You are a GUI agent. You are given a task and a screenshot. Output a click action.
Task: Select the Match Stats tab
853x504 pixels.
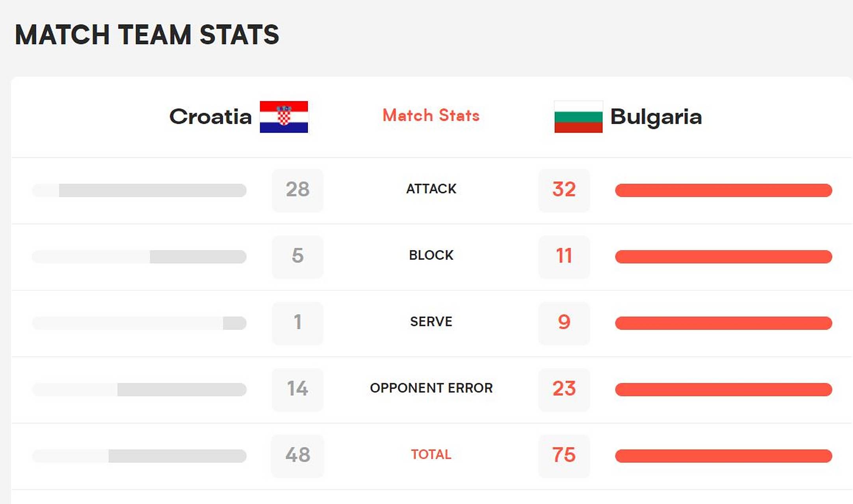[431, 115]
